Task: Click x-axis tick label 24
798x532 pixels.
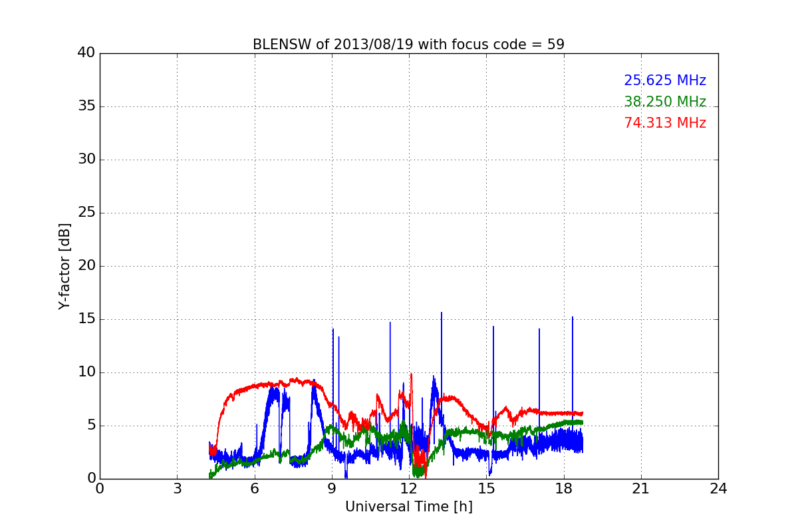Action: pos(718,489)
